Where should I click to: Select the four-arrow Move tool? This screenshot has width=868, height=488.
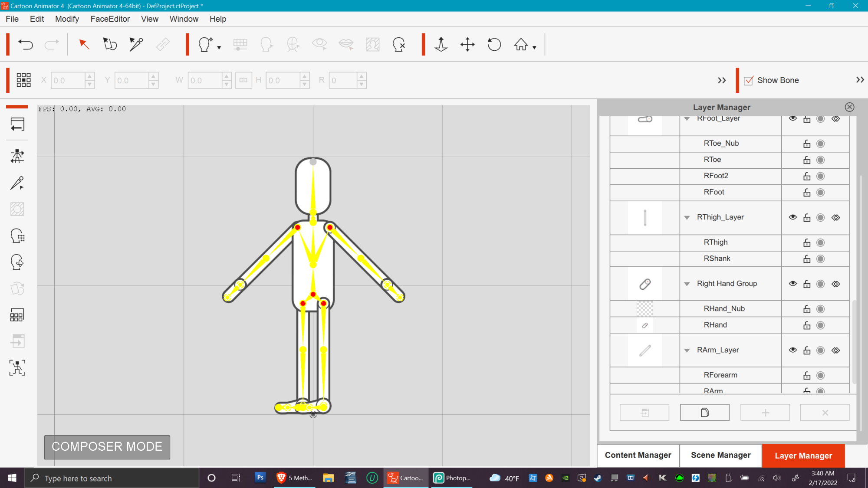[x=467, y=44]
